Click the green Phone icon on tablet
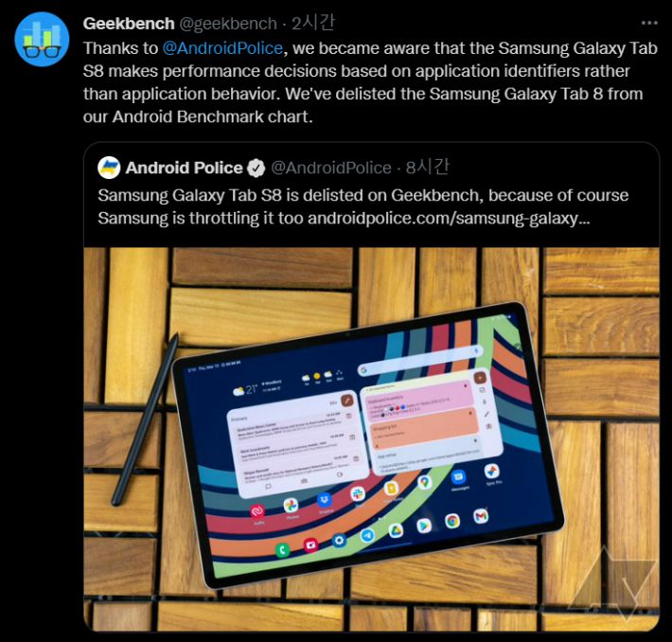 pyautogui.click(x=282, y=549)
